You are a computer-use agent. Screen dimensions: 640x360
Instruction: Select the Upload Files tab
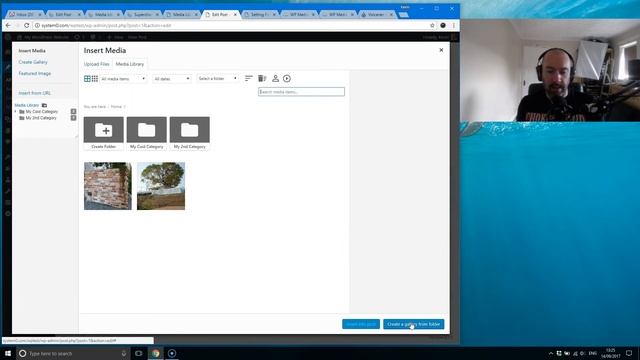pyautogui.click(x=97, y=64)
